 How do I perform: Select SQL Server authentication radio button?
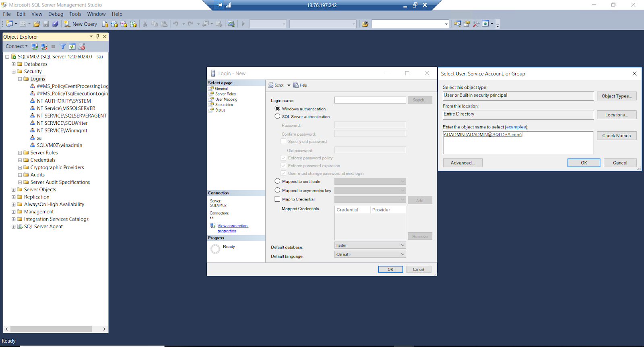277,116
